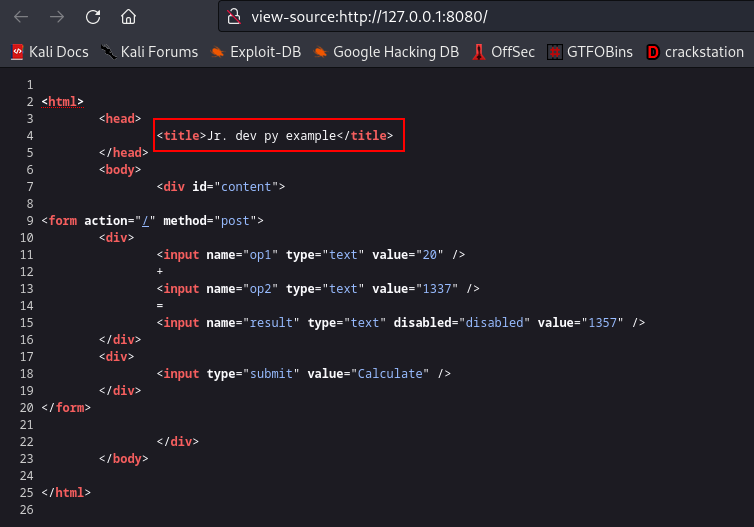Click the Exploit-DB favicon

pos(217,52)
